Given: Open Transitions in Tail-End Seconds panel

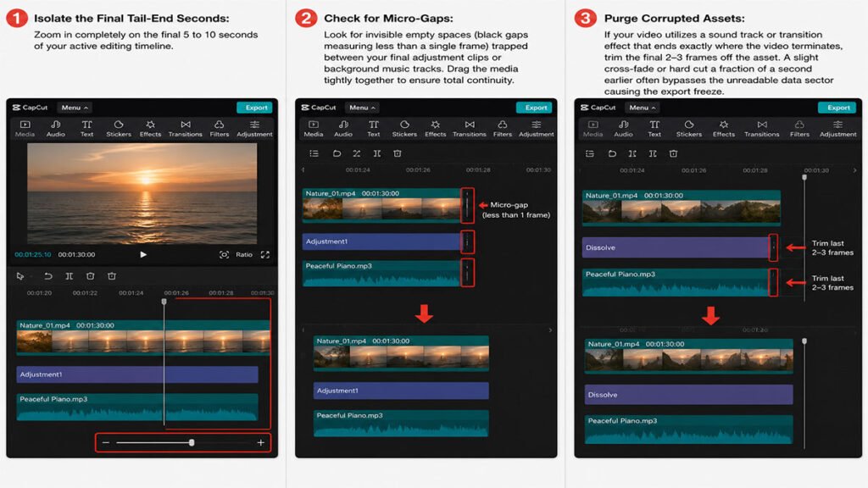Looking at the screenshot, I should pos(186,129).
